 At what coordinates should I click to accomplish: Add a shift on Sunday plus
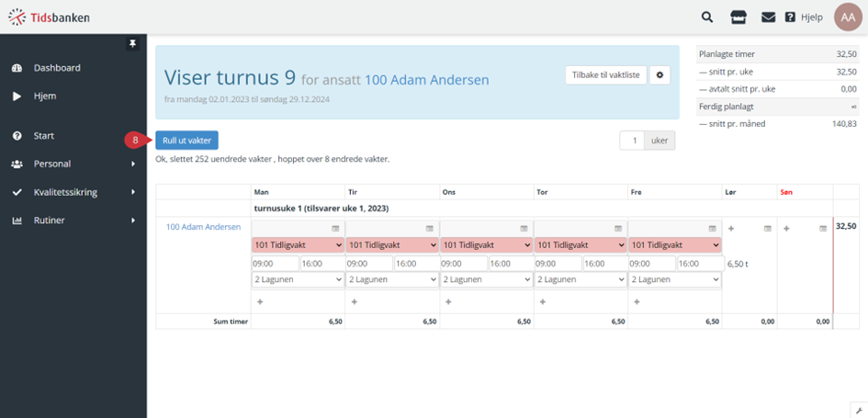(786, 228)
